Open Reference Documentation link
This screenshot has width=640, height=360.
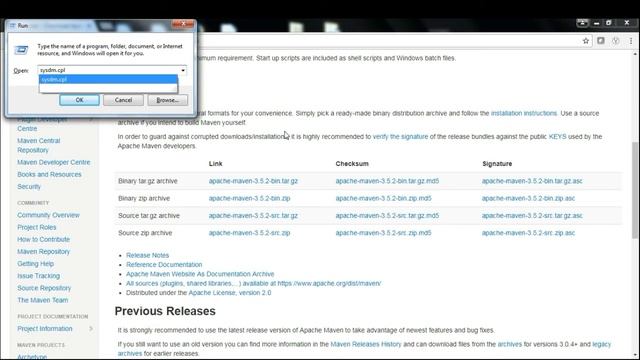(x=164, y=264)
